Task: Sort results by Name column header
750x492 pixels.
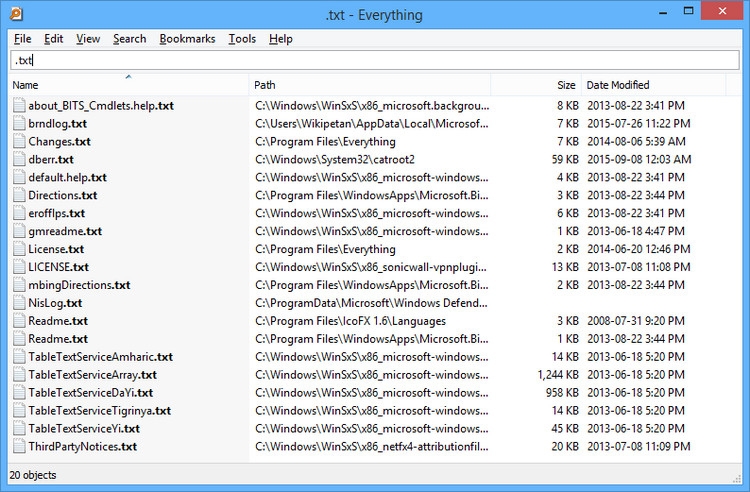Action: coord(129,85)
